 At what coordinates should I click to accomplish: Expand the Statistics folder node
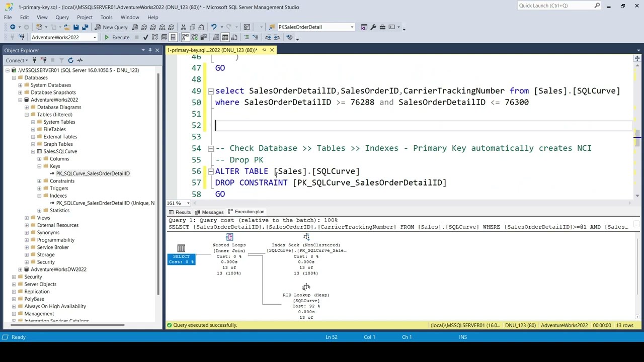[x=39, y=210]
